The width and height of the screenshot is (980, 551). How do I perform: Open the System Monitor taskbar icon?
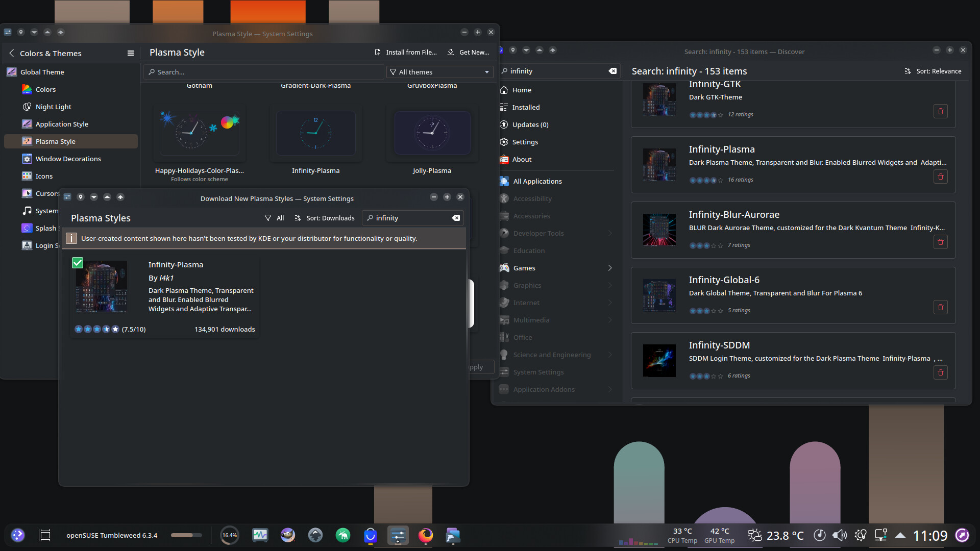pos(260,535)
